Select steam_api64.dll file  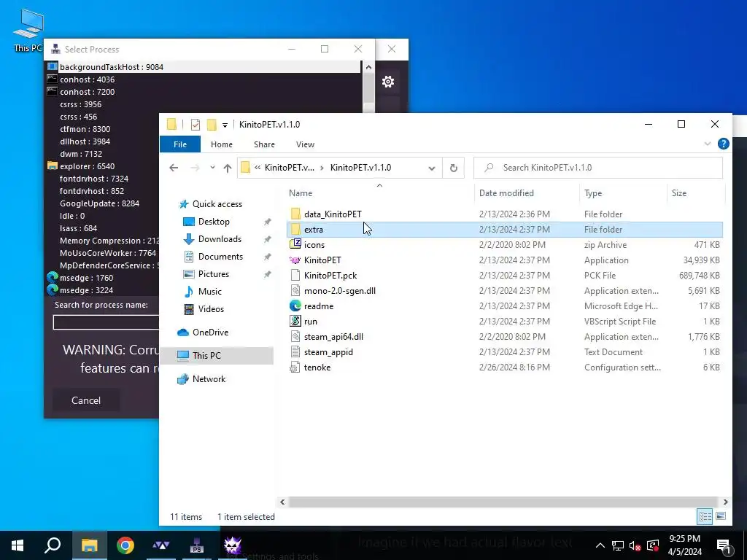tap(333, 336)
